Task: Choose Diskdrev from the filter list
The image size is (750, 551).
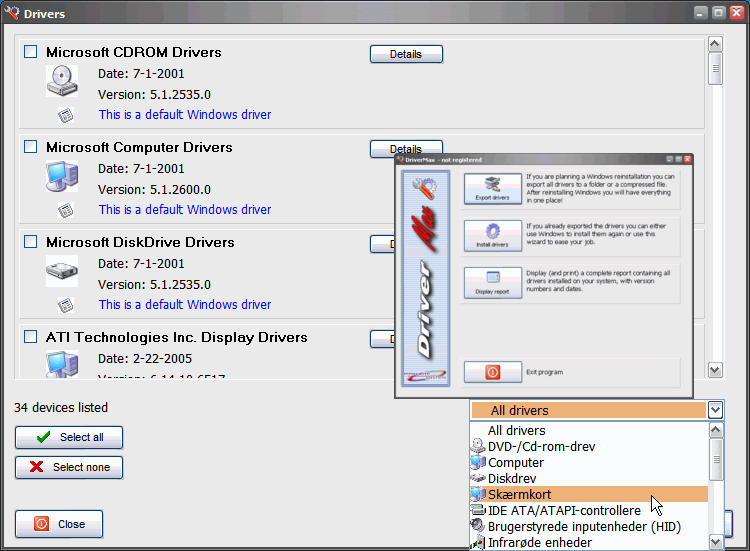Action: click(589, 478)
